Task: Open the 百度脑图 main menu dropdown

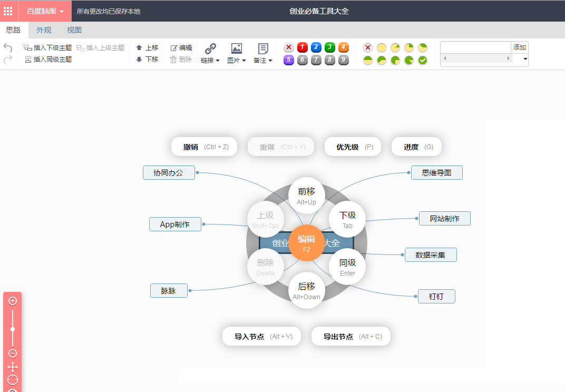Action: pyautogui.click(x=45, y=11)
